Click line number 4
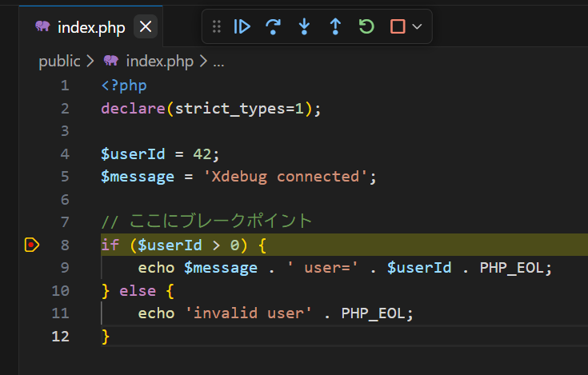Image resolution: width=588 pixels, height=375 pixels. pos(65,154)
